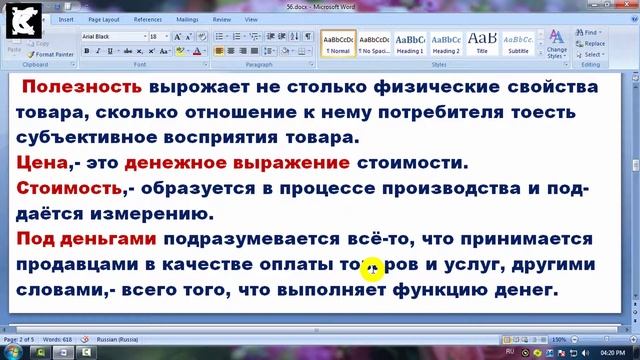Click Increase Indent icon
Viewport: 640px width, 360px height.
click(x=282, y=37)
